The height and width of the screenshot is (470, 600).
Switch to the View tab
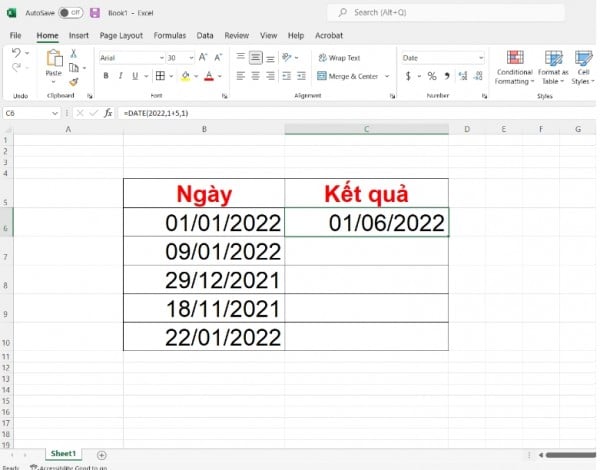coord(269,36)
